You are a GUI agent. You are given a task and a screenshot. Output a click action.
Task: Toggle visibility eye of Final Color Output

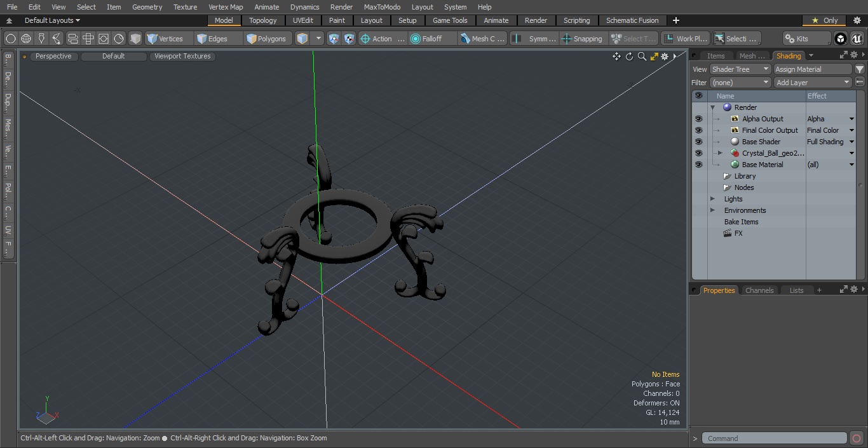[699, 130]
